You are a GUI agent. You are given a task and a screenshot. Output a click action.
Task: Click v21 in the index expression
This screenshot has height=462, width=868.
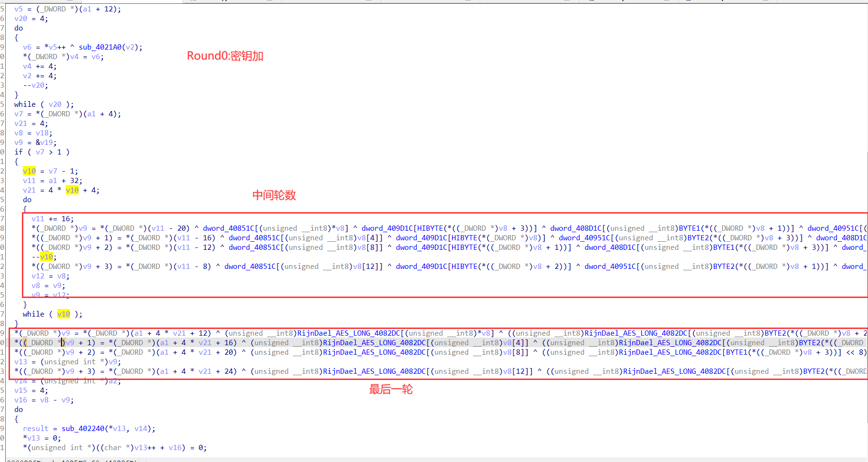click(x=180, y=333)
